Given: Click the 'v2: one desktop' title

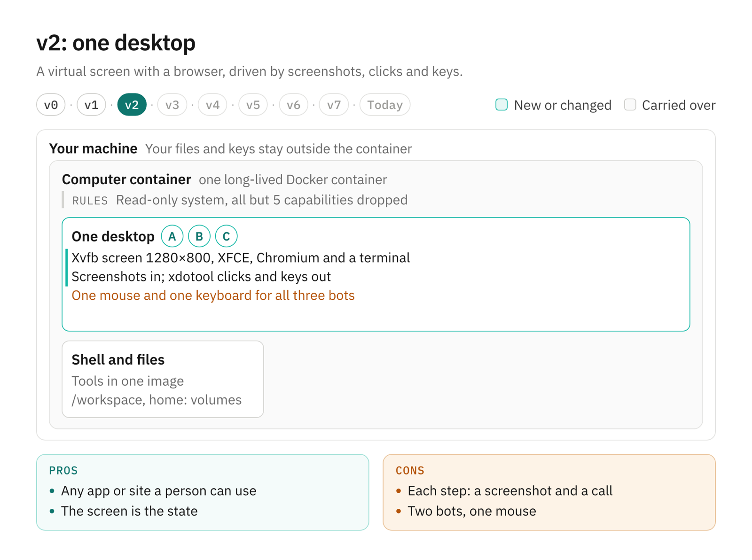Looking at the screenshot, I should click(x=116, y=42).
